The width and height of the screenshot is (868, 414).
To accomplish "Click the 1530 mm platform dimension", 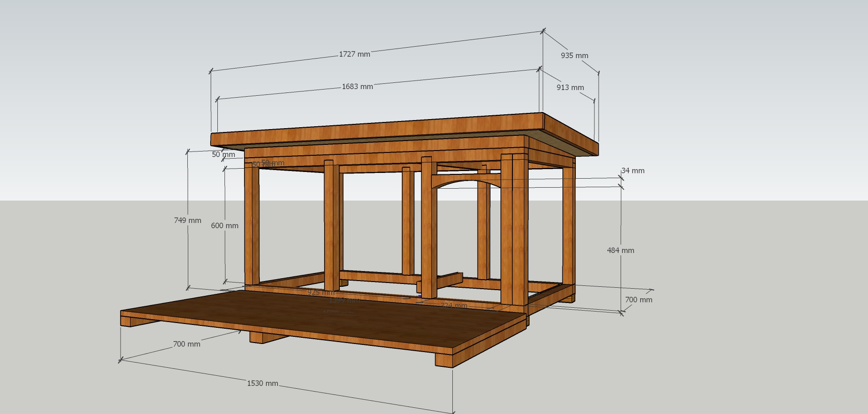I will [x=263, y=384].
